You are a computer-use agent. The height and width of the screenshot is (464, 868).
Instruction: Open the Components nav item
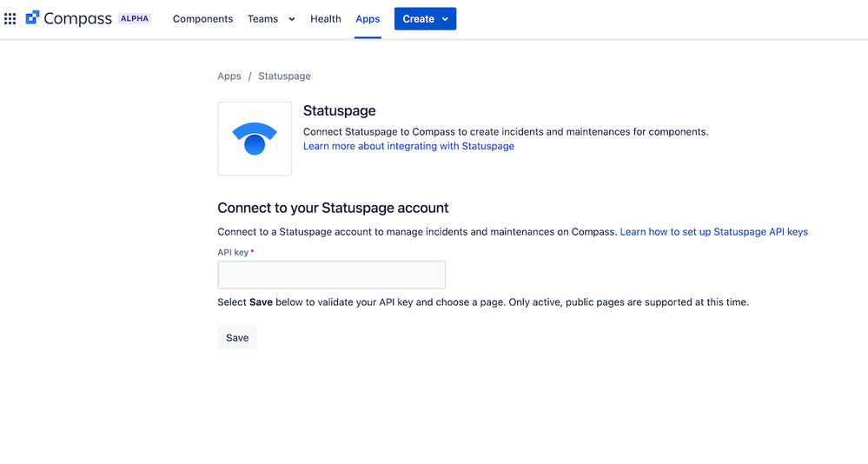202,19
